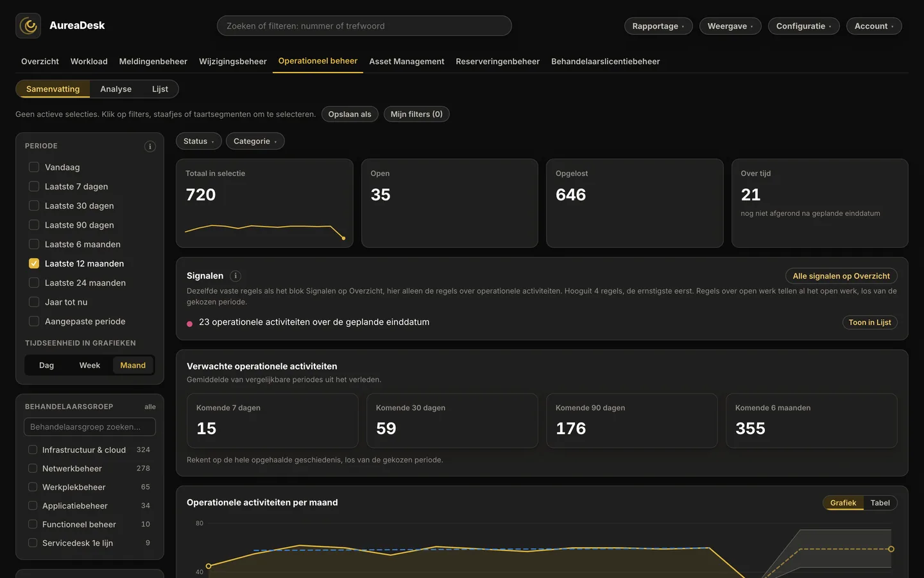Screen dimensions: 924x578
Task: Click the info icon next to Signalen
Action: pyautogui.click(x=235, y=276)
